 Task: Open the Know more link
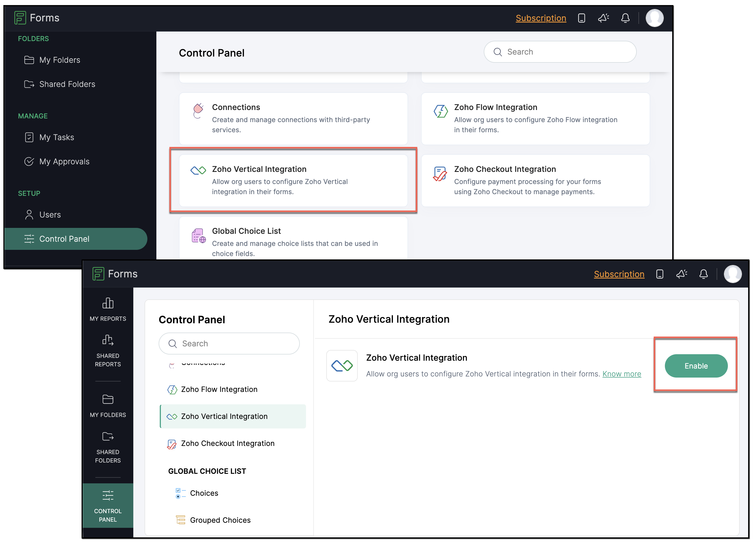[x=621, y=374]
